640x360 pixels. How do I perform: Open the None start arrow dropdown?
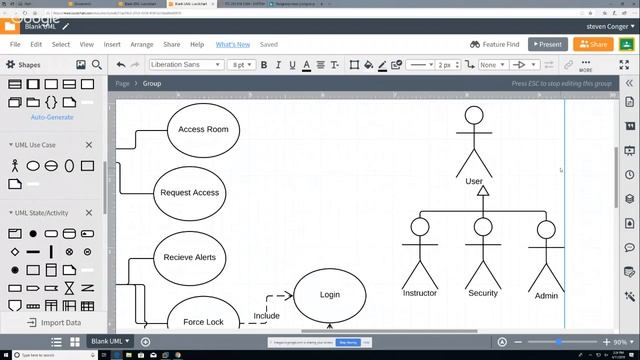(x=493, y=65)
